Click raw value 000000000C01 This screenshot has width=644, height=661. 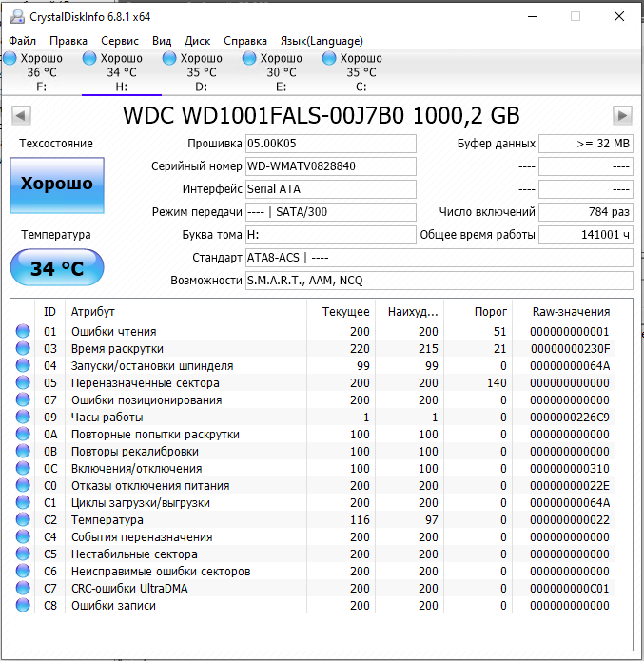570,588
